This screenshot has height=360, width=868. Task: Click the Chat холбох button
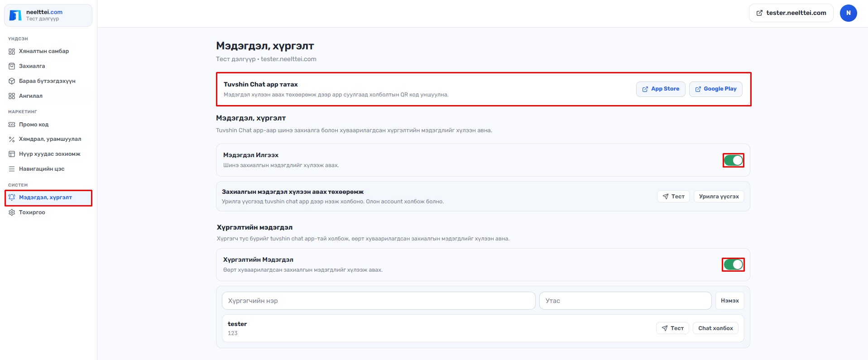[715, 328]
